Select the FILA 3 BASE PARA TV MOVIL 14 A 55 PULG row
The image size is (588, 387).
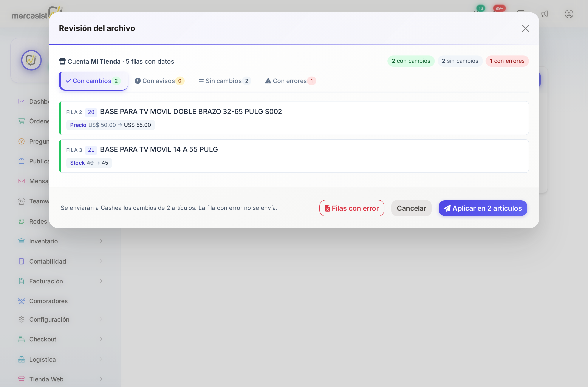[x=294, y=156]
